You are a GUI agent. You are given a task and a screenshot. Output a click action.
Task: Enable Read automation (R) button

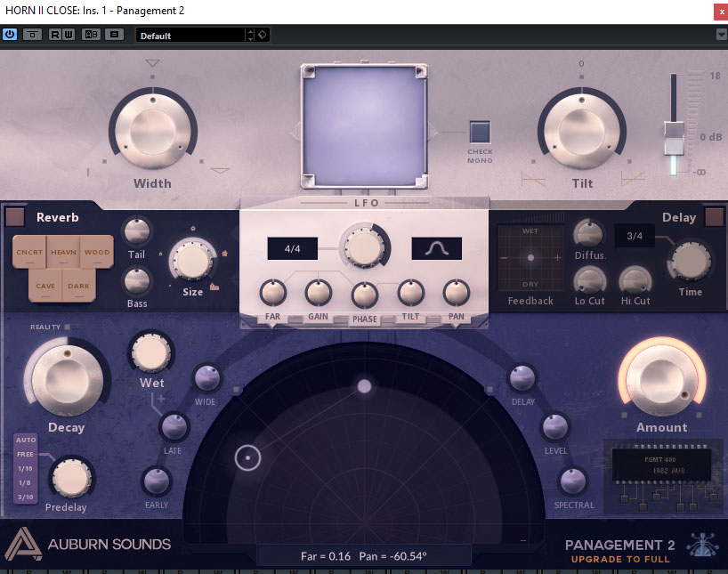click(x=55, y=35)
